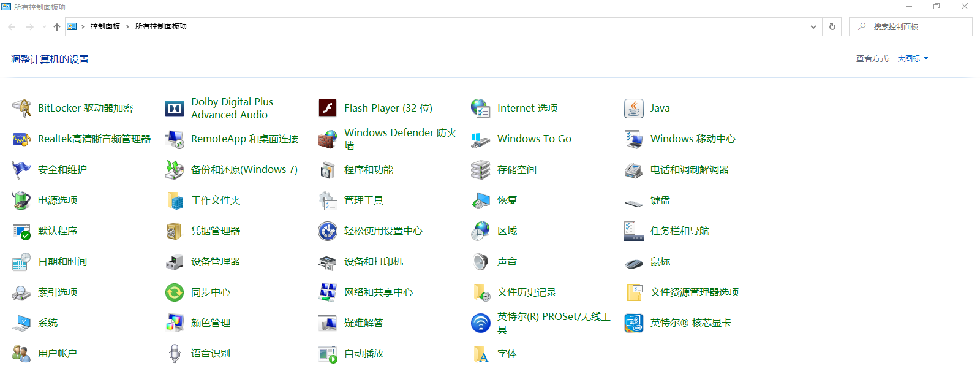Image resolution: width=980 pixels, height=382 pixels.
Task: Open 恢复 icon
Action: click(x=481, y=201)
